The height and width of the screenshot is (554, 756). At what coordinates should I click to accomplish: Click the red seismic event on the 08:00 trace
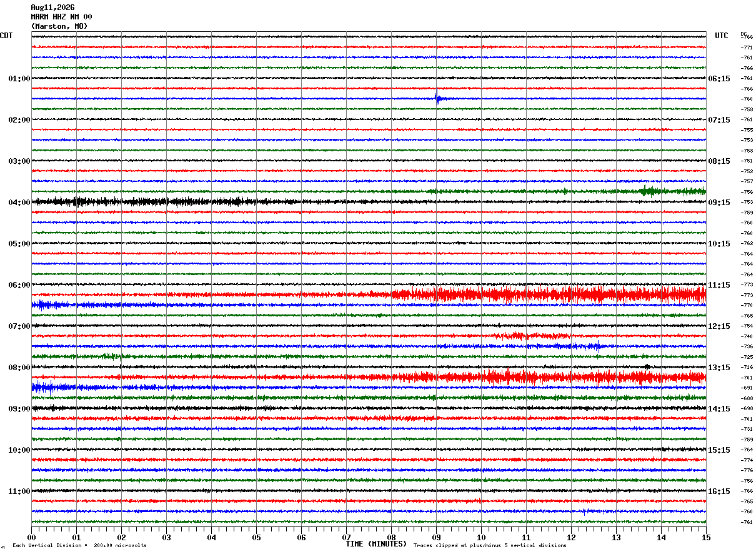click(537, 376)
